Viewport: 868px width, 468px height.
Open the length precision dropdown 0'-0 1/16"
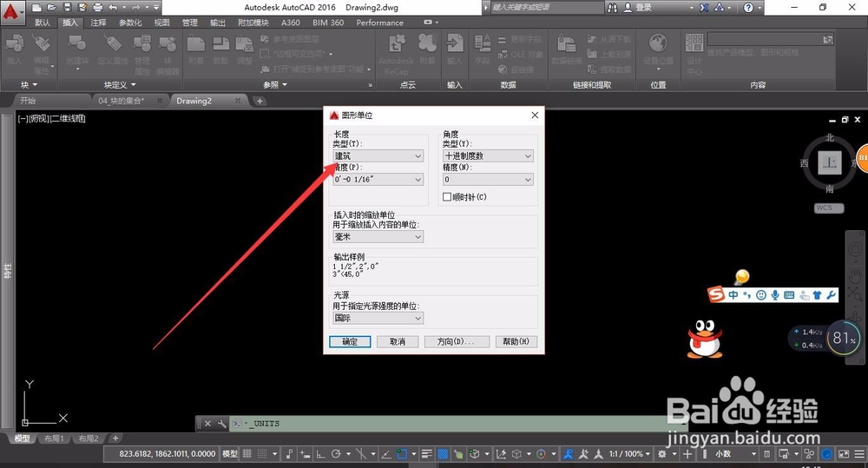pos(378,180)
